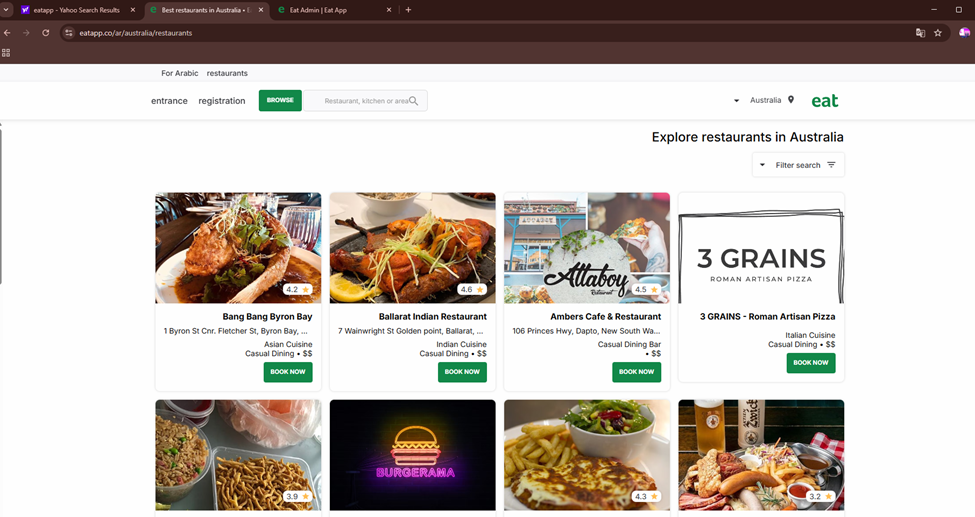Click the 3.9 star rating badge
Image resolution: width=975 pixels, height=517 pixels.
coord(298,496)
